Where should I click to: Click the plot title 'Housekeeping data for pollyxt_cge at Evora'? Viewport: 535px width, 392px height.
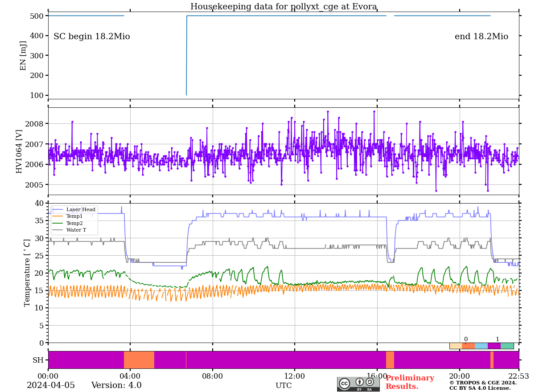(284, 7)
